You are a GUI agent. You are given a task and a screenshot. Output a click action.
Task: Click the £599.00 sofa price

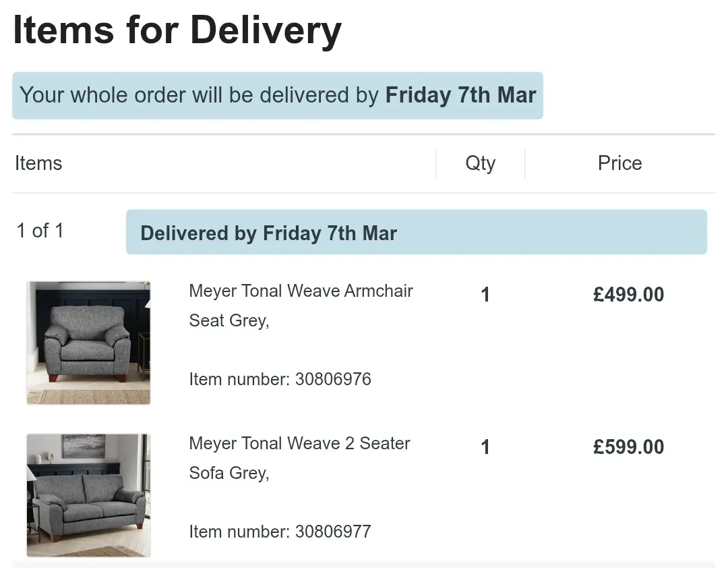628,447
